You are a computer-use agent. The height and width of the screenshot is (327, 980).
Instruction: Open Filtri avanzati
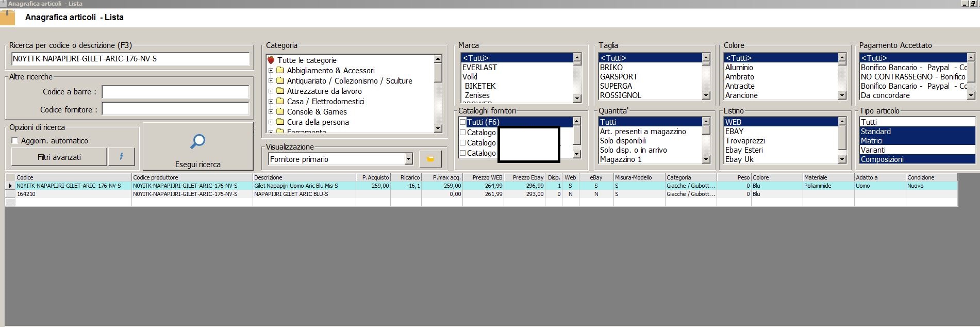coord(59,157)
